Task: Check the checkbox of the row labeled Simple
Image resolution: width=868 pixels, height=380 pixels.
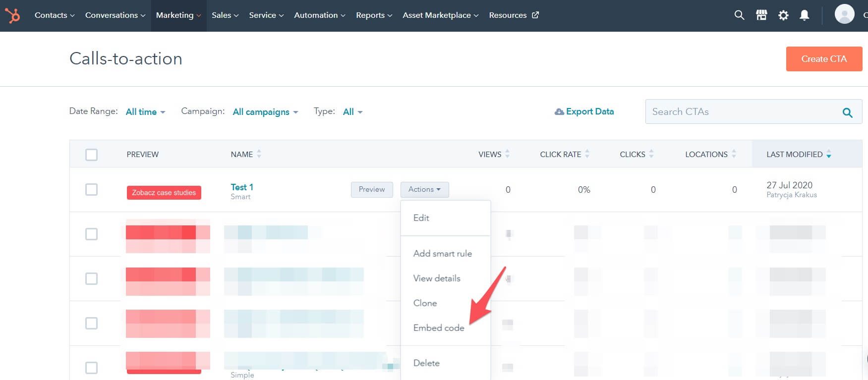Action: click(x=91, y=368)
